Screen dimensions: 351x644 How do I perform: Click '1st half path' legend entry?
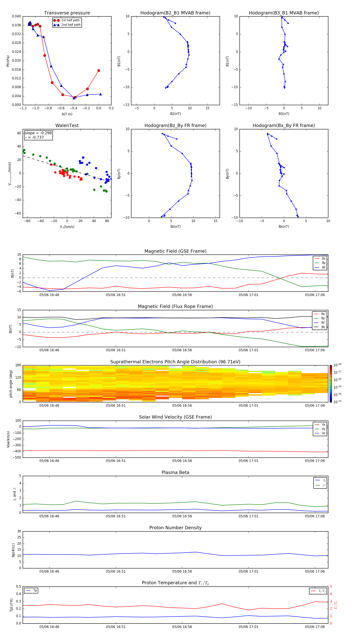[67, 20]
